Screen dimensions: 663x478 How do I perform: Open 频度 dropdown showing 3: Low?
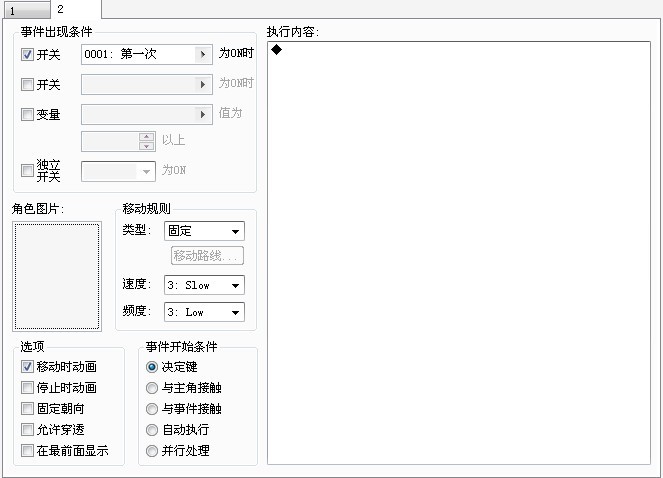(x=204, y=312)
